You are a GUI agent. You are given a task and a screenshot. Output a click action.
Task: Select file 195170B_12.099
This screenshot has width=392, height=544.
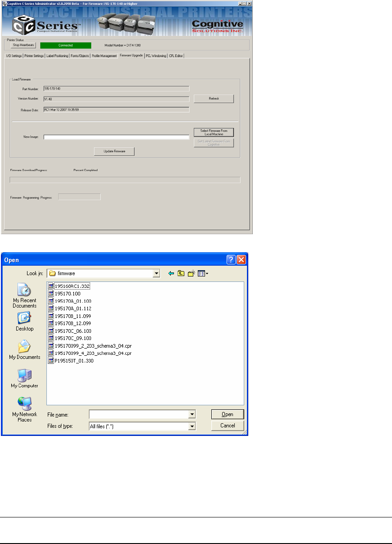(73, 323)
